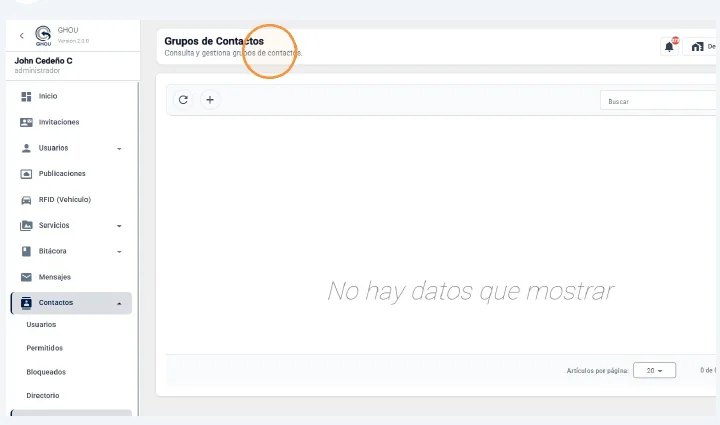Open Permitidos contacts

pos(45,348)
